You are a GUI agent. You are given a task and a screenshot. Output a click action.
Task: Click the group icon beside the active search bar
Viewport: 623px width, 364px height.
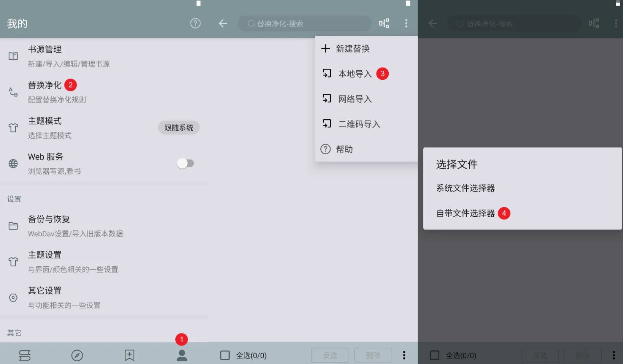tap(384, 24)
